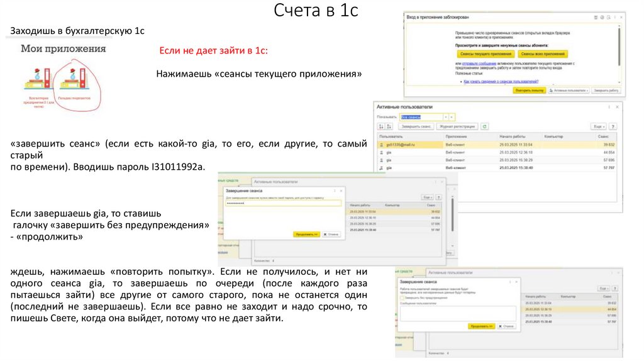This screenshot has width=644, height=361.
Task: Click the Компьютер column header in top users table
Action: 567,136
